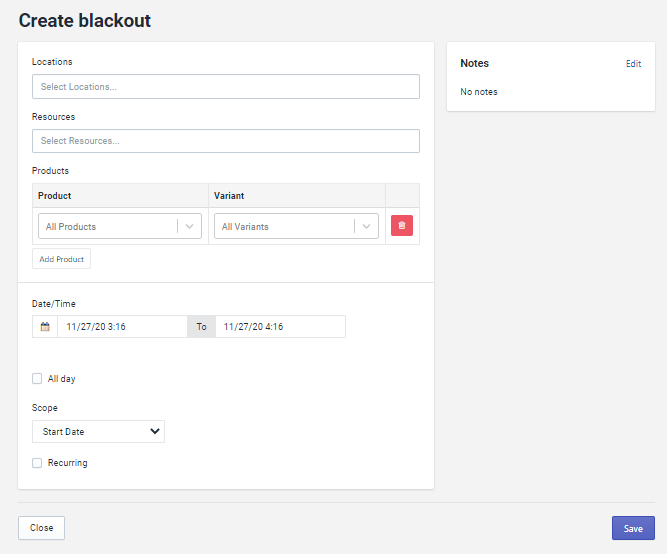This screenshot has height=554, width=667.
Task: Save the blackout
Action: pyautogui.click(x=633, y=528)
